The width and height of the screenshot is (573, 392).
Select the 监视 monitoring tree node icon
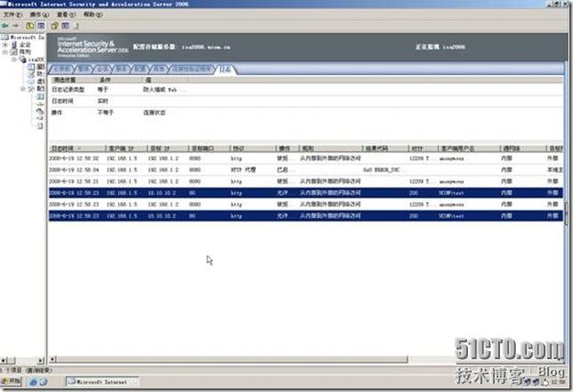32,67
